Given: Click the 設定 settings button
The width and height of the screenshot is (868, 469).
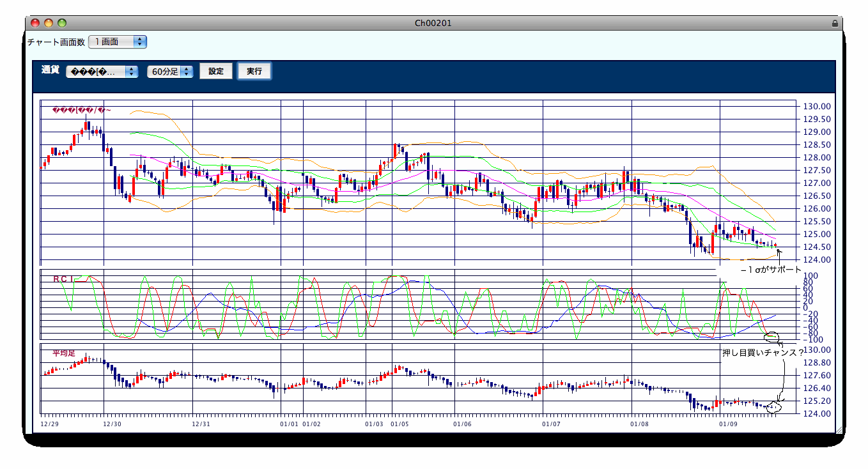Looking at the screenshot, I should 216,72.
